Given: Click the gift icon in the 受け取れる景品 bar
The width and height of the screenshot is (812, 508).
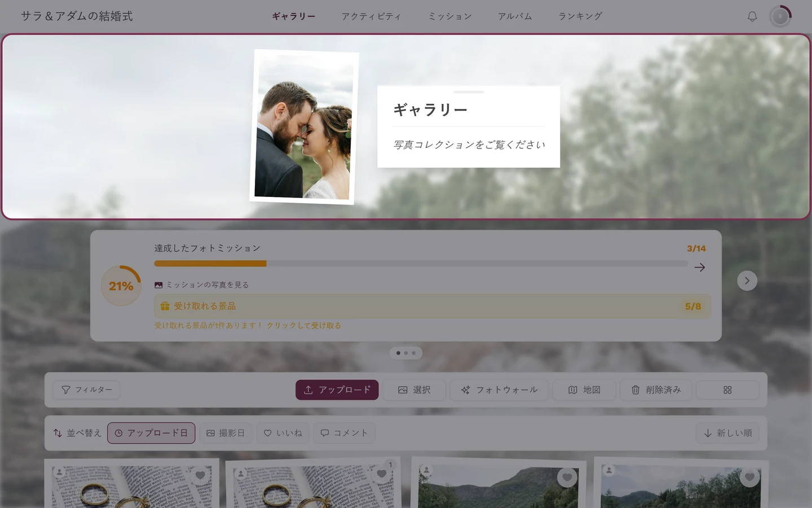Looking at the screenshot, I should point(165,306).
